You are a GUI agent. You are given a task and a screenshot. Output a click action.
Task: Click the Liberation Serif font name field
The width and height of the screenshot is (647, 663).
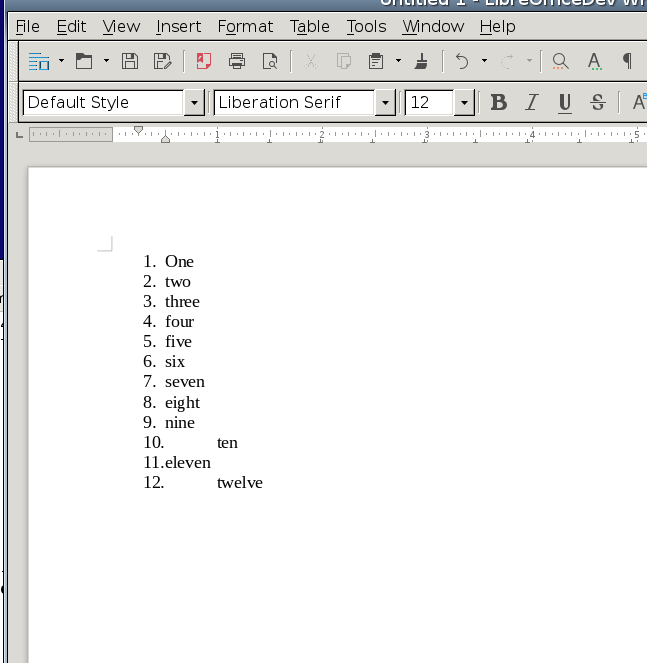[294, 102]
